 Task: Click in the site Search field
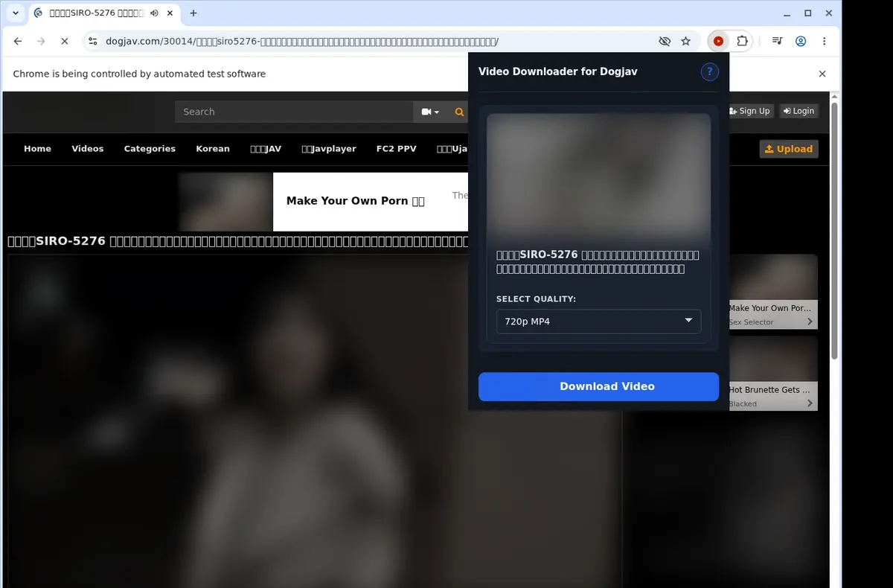295,112
